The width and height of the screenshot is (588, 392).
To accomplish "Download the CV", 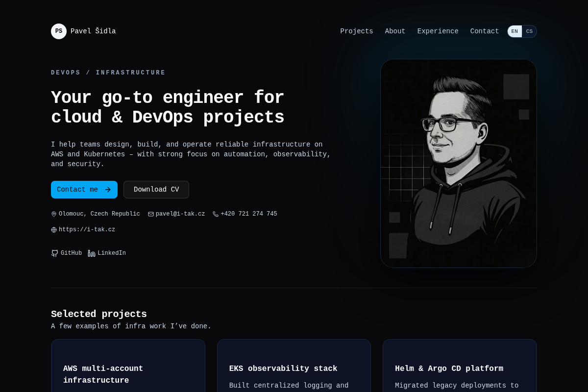I will [x=156, y=190].
